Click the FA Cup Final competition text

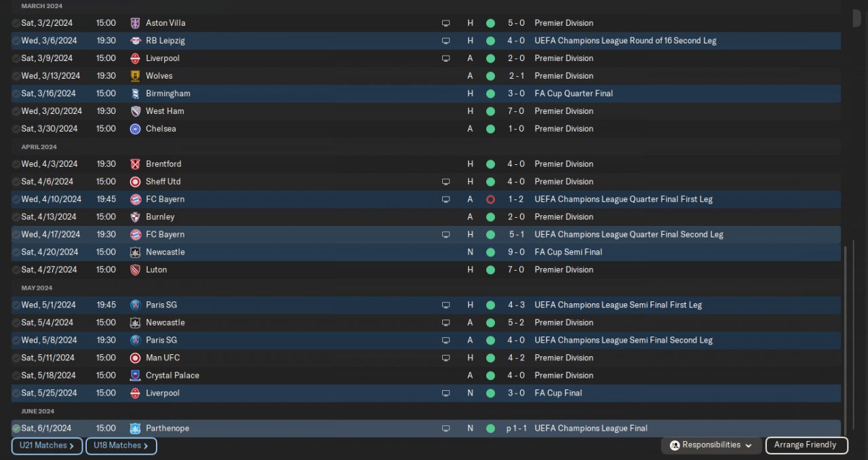558,394
